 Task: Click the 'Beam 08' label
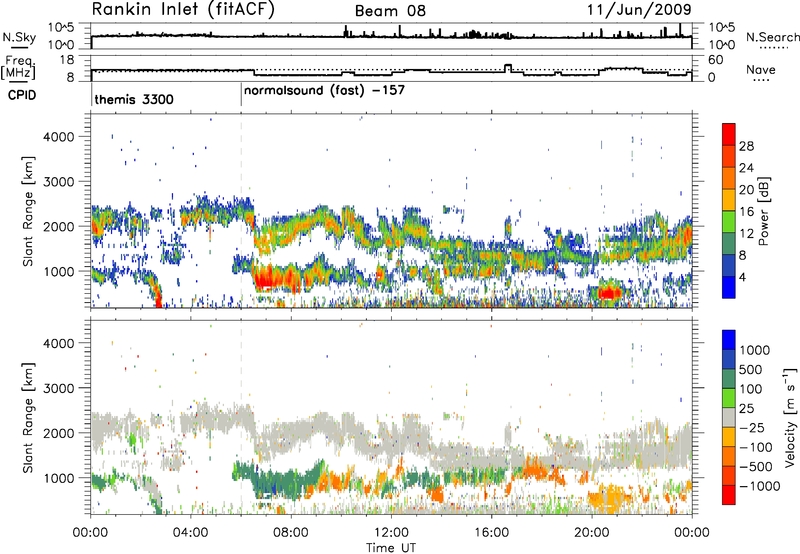(390, 11)
